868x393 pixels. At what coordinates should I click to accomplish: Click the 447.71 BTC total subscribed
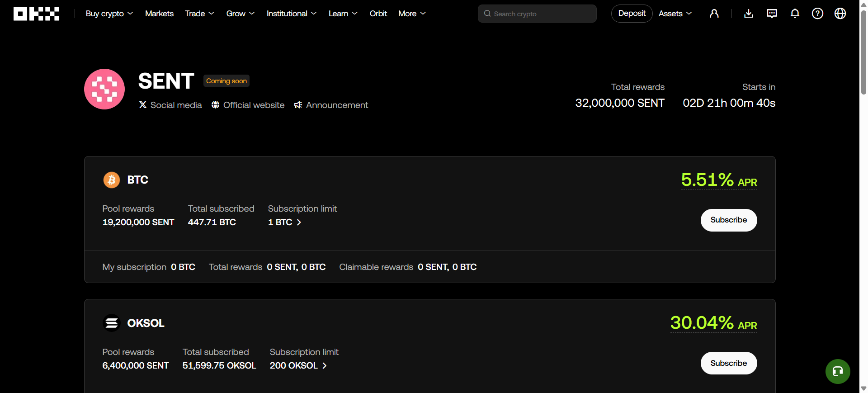click(x=212, y=222)
